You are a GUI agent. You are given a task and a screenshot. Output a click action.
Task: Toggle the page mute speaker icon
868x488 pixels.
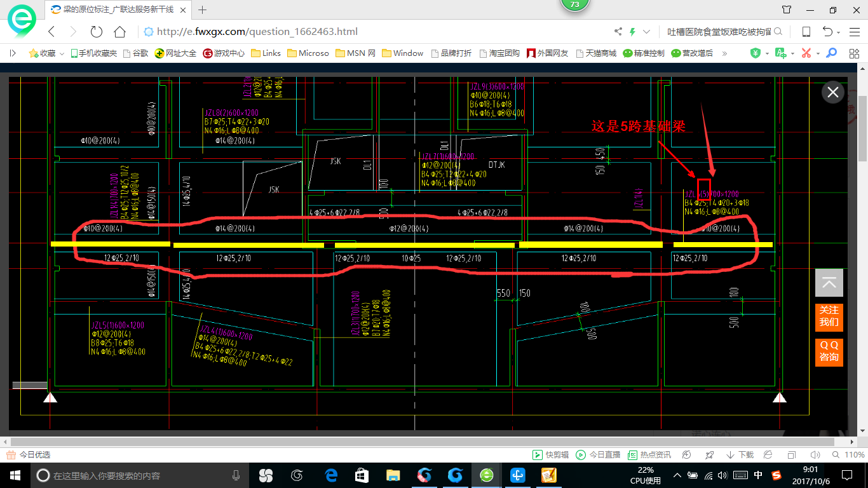815,455
